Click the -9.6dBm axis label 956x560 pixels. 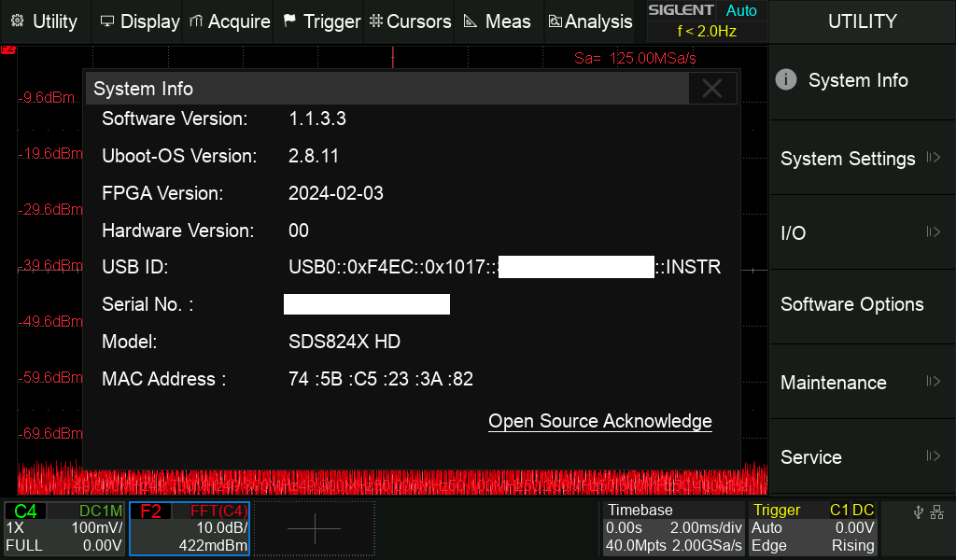[47, 97]
